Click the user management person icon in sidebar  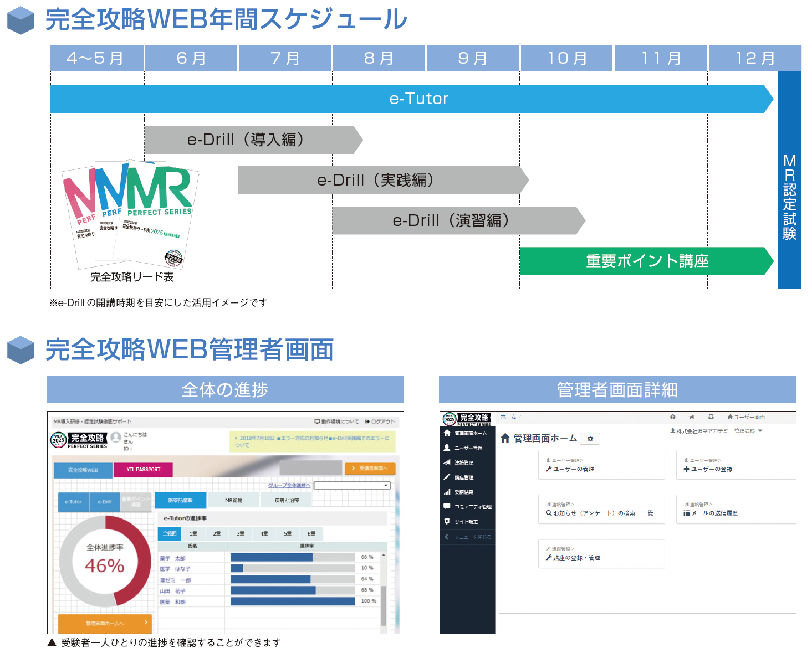pyautogui.click(x=447, y=448)
